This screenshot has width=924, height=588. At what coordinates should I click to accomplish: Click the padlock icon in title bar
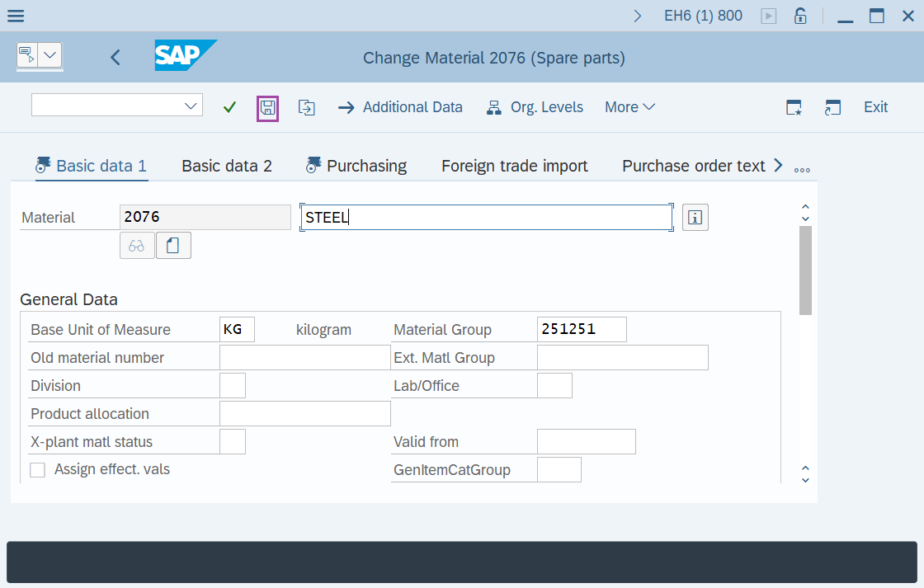coord(799,16)
